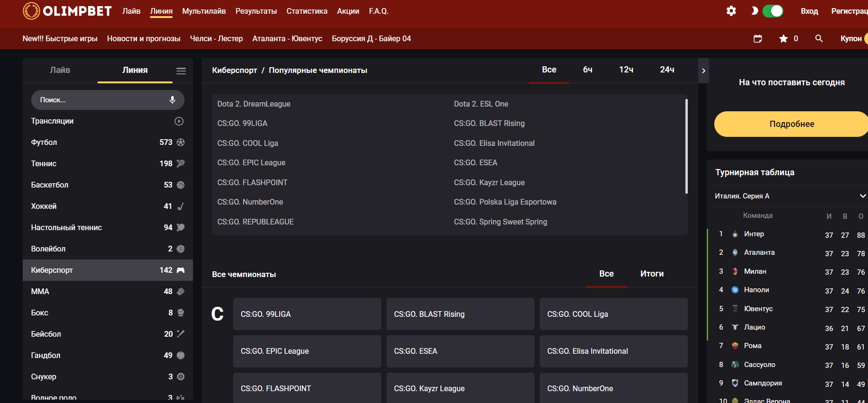Select the 6ч time filter
Image resolution: width=868 pixels, height=403 pixels.
587,70
